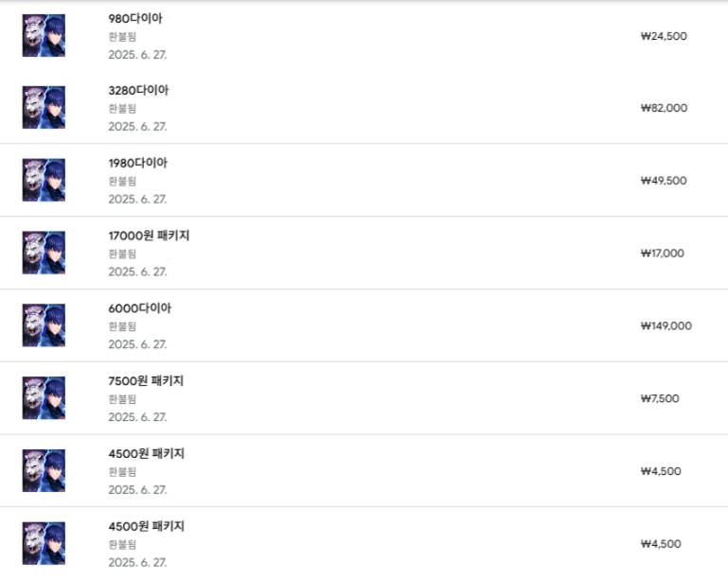Select the ₩82,000 price amount
Screen dimensions: 728x578
click(x=664, y=108)
